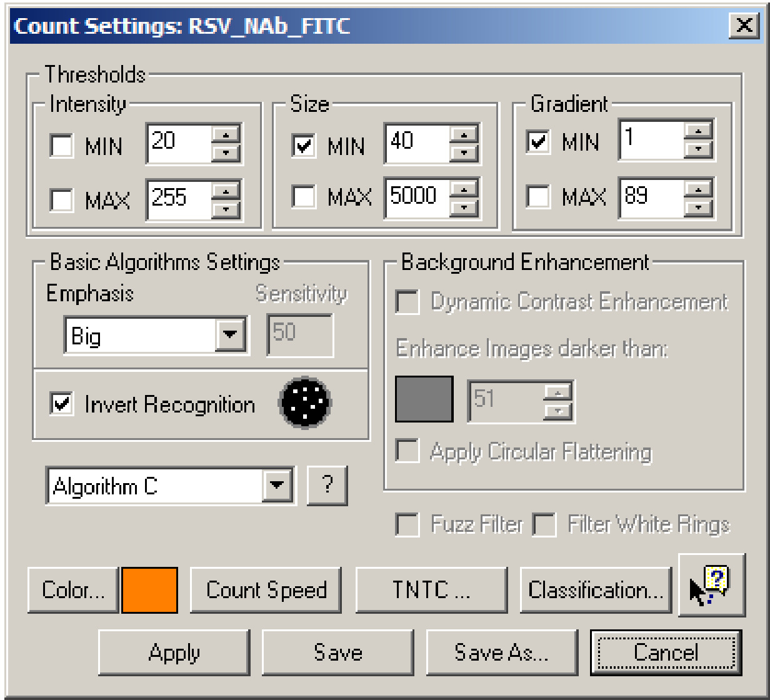Image resolution: width=770 pixels, height=700 pixels.
Task: Click the Invert Recognition preview circle icon
Action: pos(306,402)
